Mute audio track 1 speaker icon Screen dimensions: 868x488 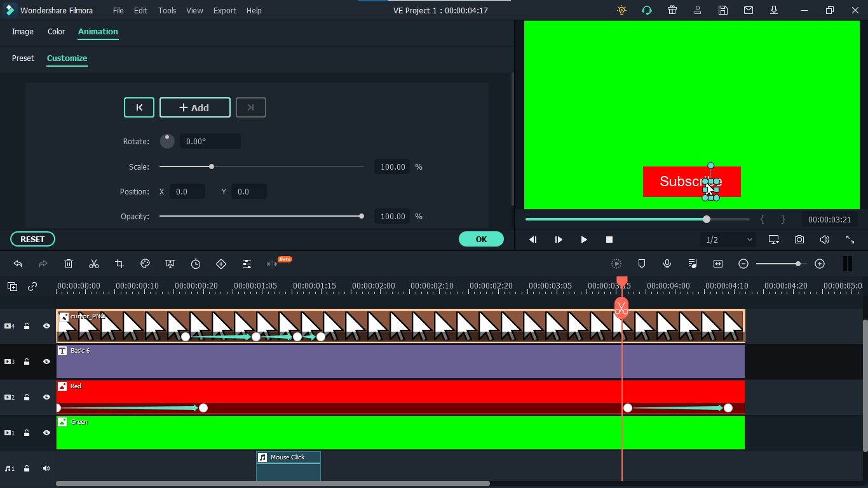pos(46,468)
